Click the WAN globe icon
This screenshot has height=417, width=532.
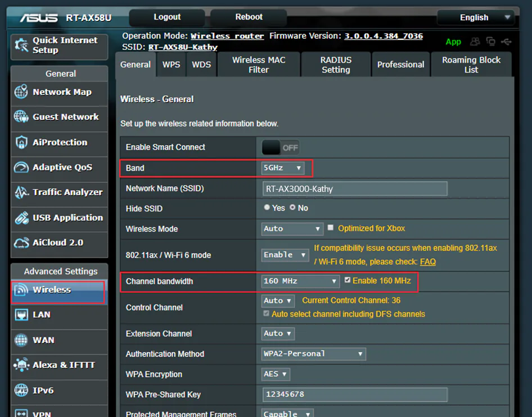[21, 340]
